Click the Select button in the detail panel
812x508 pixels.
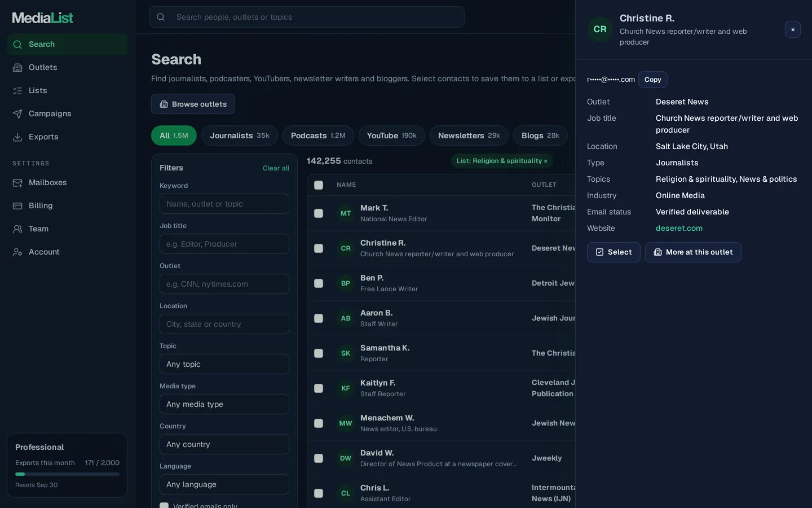(614, 252)
